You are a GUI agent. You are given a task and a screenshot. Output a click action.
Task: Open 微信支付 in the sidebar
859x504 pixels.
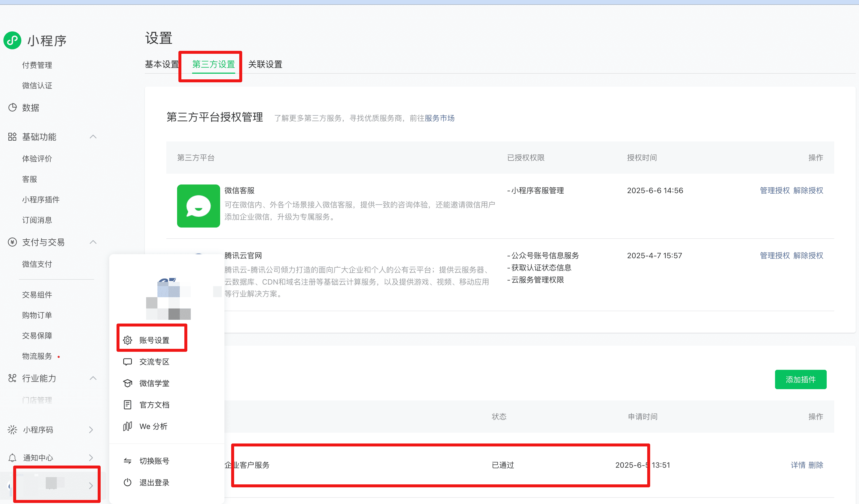(x=37, y=264)
